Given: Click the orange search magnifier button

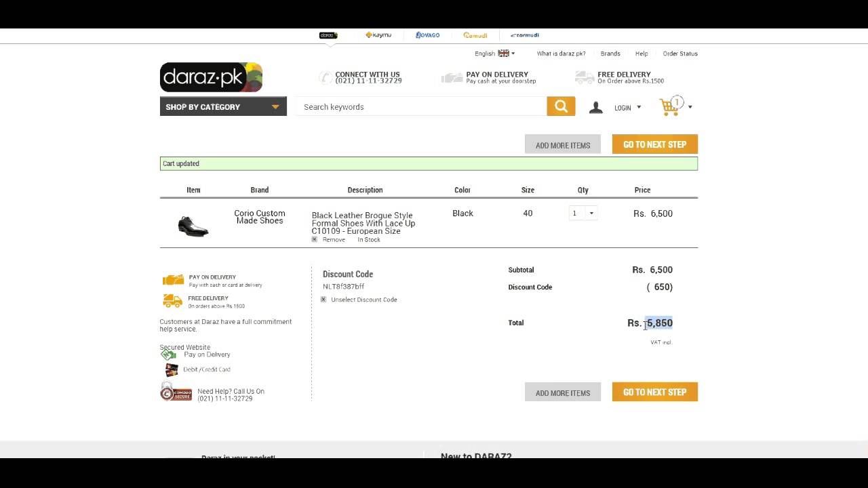Looking at the screenshot, I should point(561,106).
